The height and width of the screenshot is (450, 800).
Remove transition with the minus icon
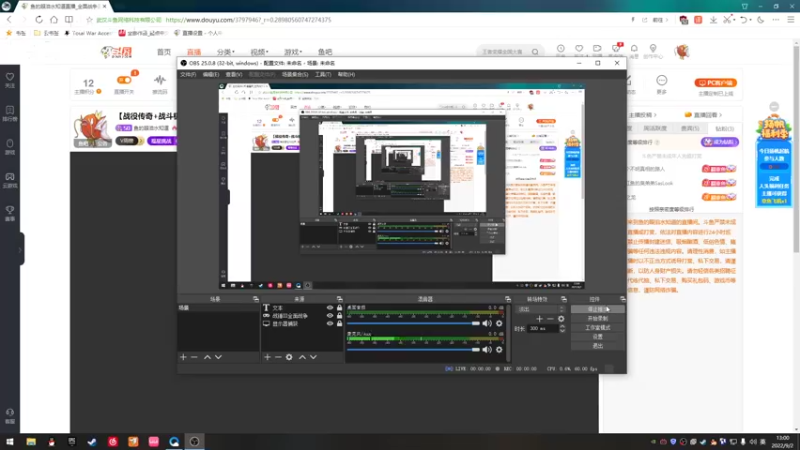(x=550, y=319)
